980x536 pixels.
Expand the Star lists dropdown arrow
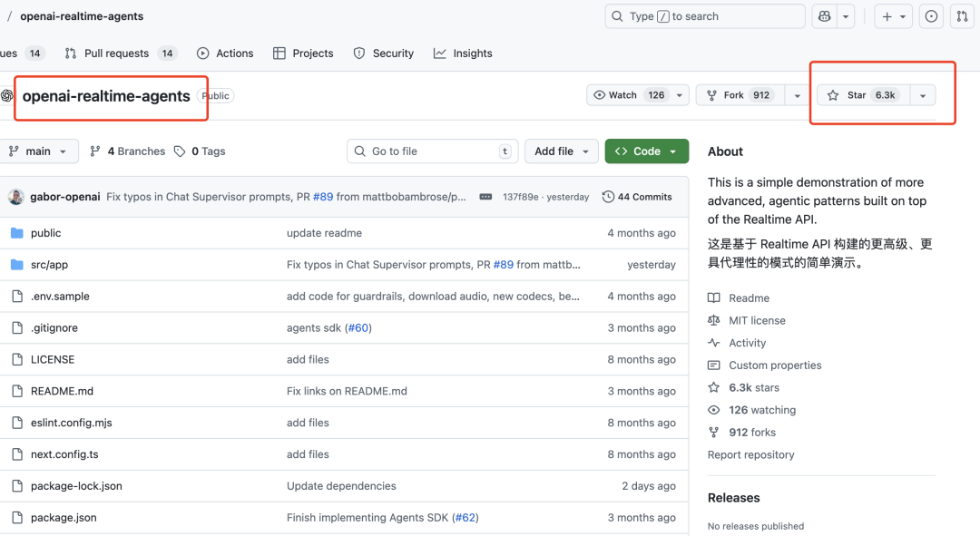pyautogui.click(x=923, y=95)
